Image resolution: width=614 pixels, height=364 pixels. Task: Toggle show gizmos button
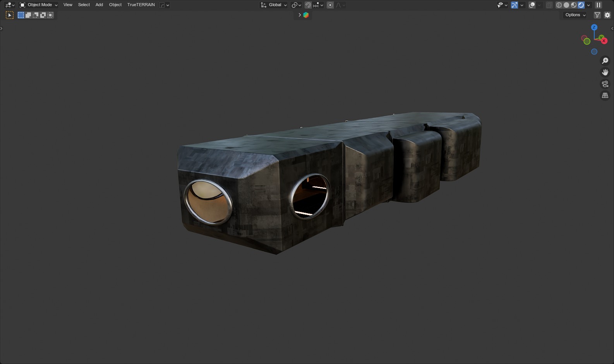515,5
